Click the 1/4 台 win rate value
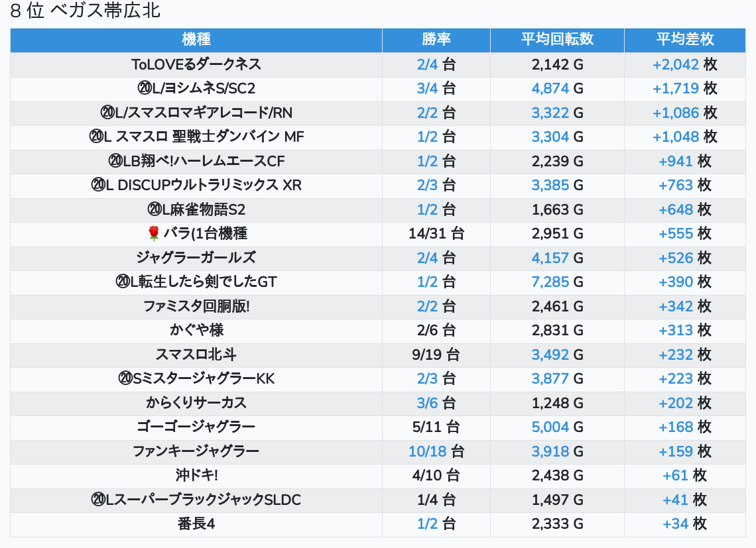This screenshot has width=756, height=548. (x=436, y=500)
